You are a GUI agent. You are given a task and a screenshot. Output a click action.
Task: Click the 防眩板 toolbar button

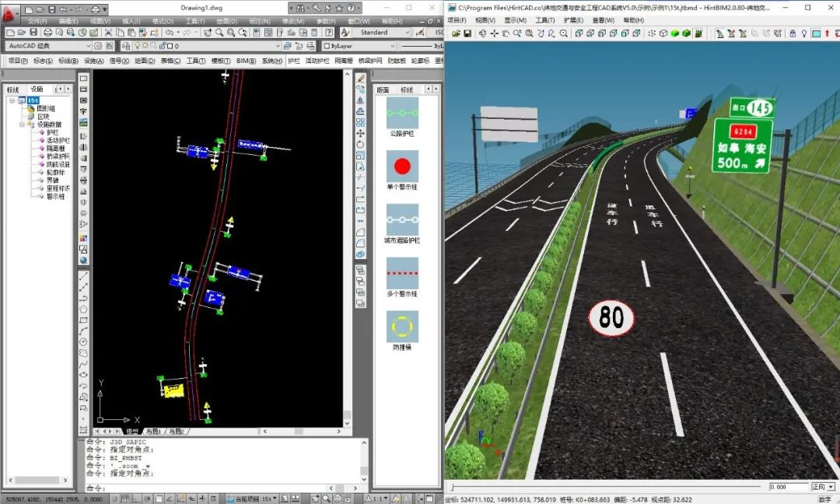397,61
